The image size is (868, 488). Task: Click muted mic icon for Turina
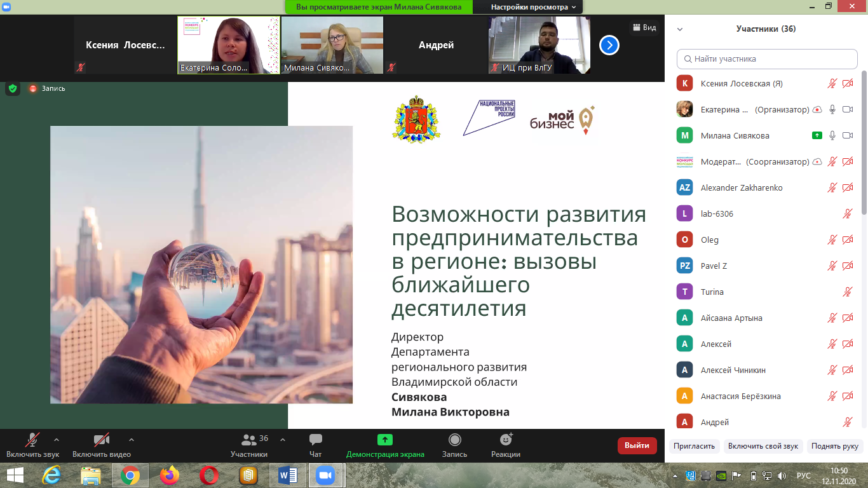click(x=848, y=292)
